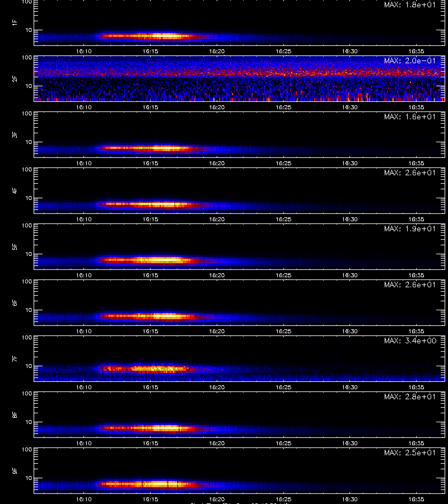The width and height of the screenshot is (448, 504).
Task: Select the MAX: 2.0e-01 annotation
Action: pyautogui.click(x=410, y=60)
